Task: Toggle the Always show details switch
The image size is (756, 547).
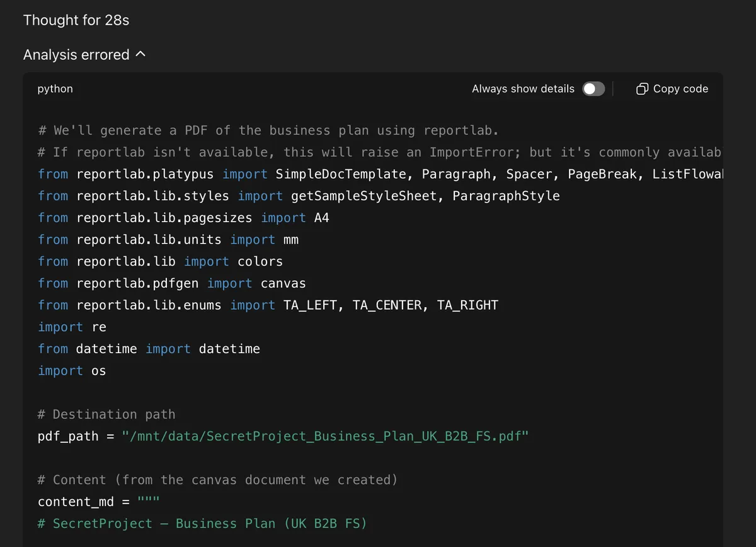Action: (x=593, y=89)
